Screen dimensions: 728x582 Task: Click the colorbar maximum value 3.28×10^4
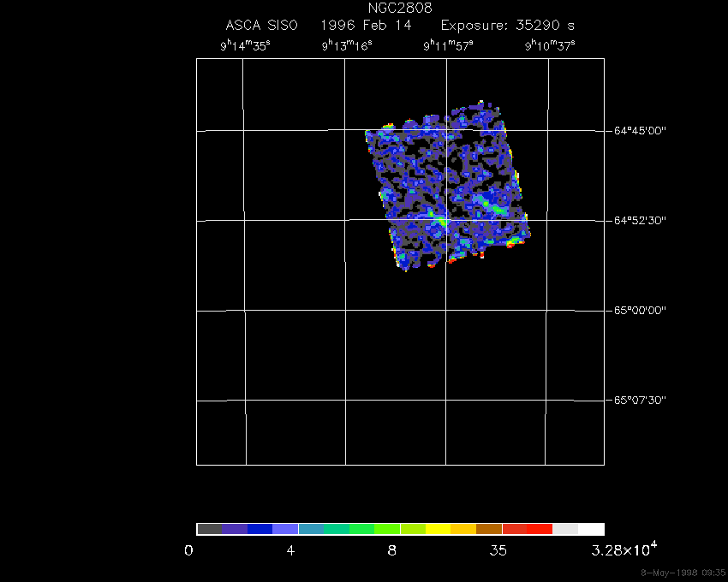(624, 549)
